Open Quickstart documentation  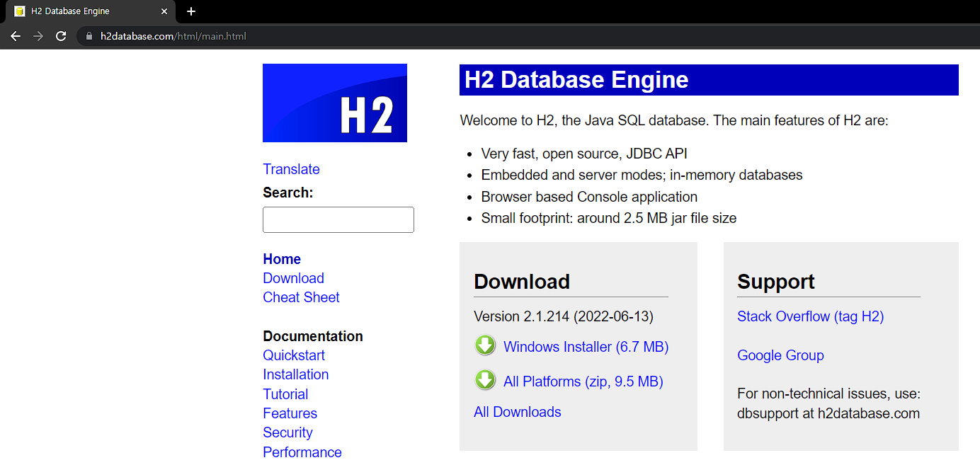[294, 355]
